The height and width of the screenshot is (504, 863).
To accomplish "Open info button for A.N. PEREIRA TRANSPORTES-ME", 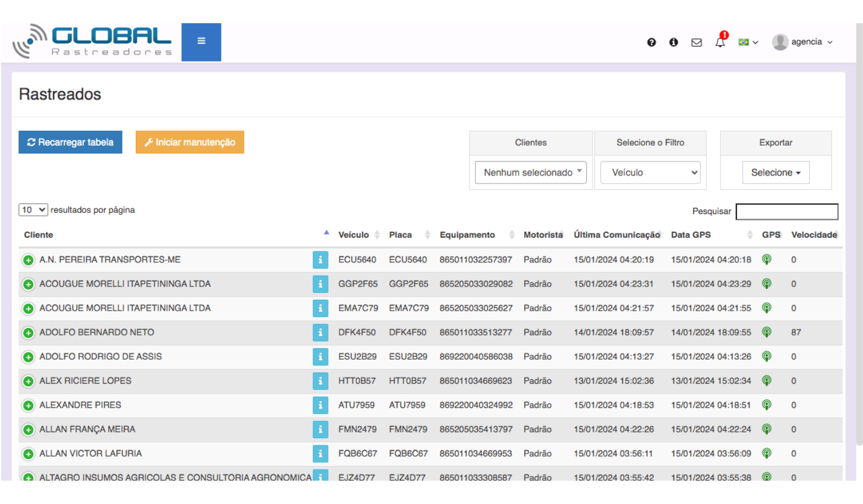I will pyautogui.click(x=320, y=260).
